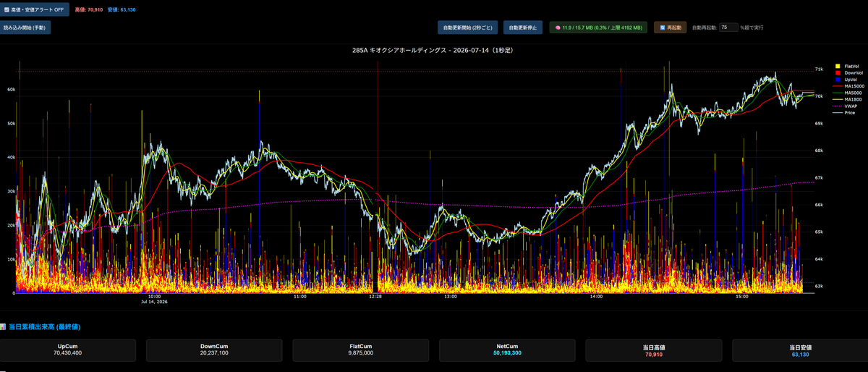Click the 14:00 time axis label
This screenshot has width=868, height=372.
pos(596,296)
